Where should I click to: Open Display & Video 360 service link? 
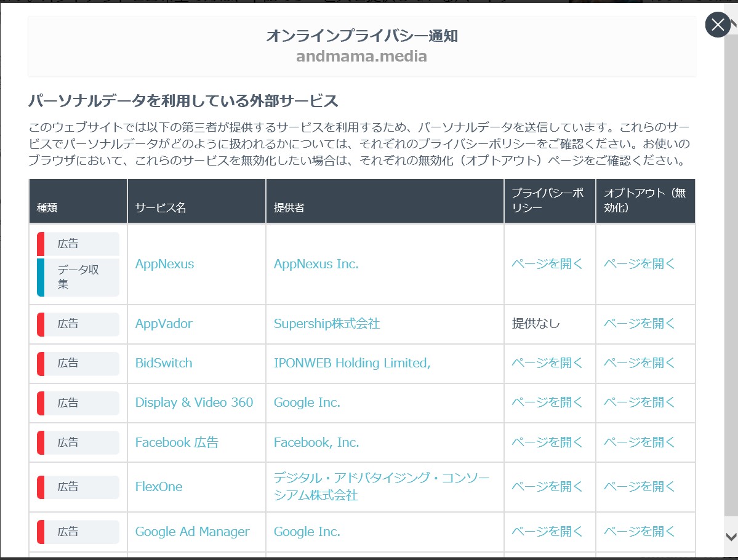[x=194, y=403]
